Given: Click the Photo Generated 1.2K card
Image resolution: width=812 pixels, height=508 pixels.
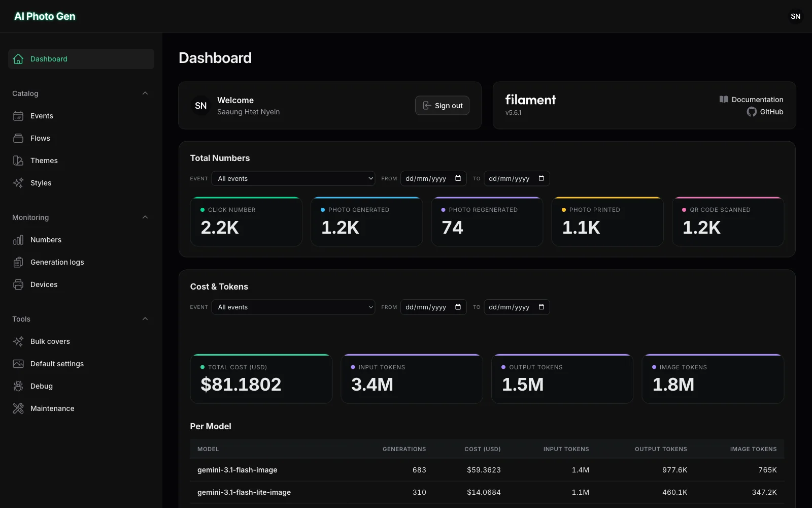Looking at the screenshot, I should coord(366,221).
